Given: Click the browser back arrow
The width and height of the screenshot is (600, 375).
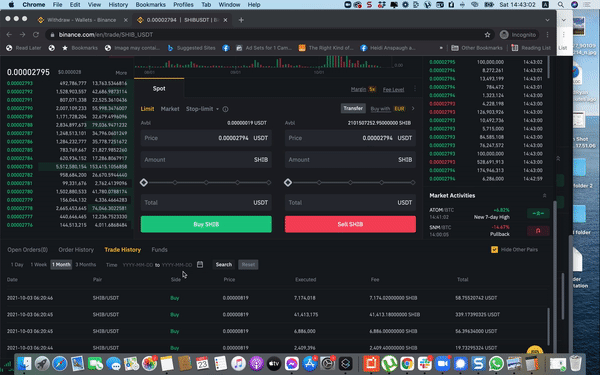Looking at the screenshot, I should tap(9, 34).
